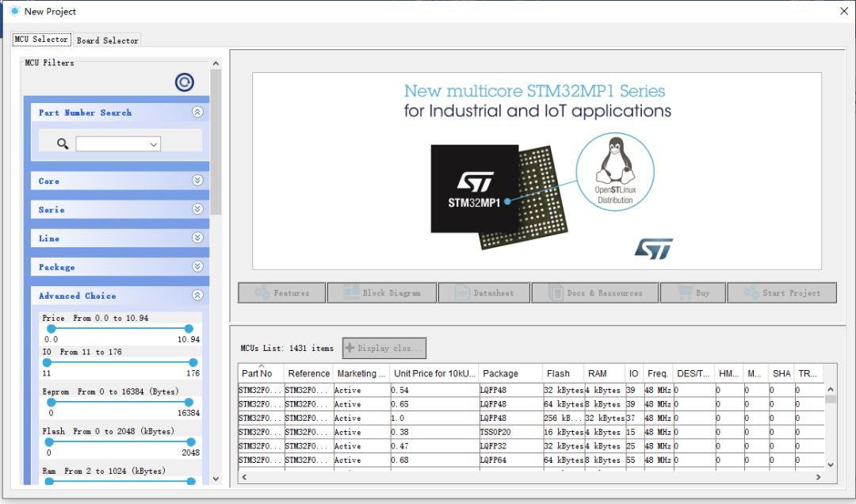This screenshot has width=856, height=504.
Task: Expand the Core filter section
Action: (x=197, y=180)
